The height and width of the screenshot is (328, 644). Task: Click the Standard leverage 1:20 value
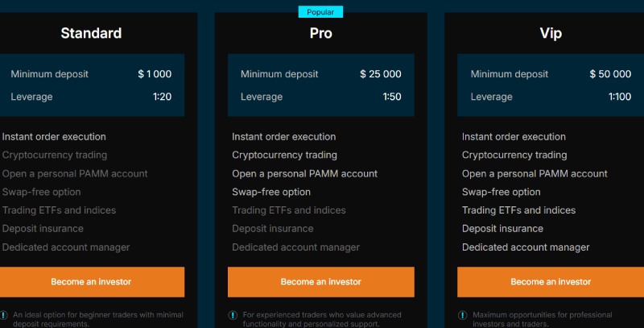coord(161,97)
